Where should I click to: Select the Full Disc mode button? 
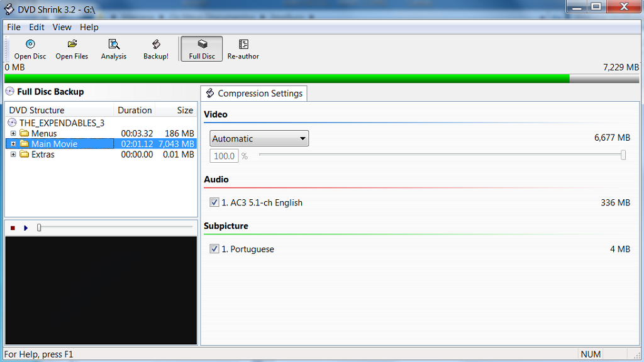pyautogui.click(x=202, y=49)
